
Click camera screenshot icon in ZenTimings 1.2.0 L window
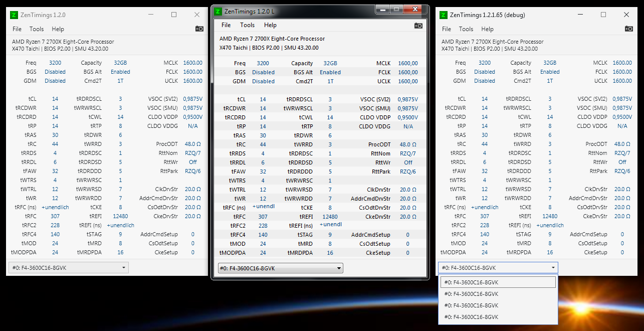click(418, 25)
